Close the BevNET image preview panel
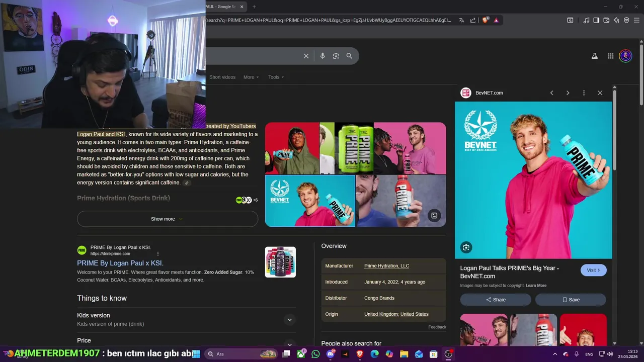 600,93
